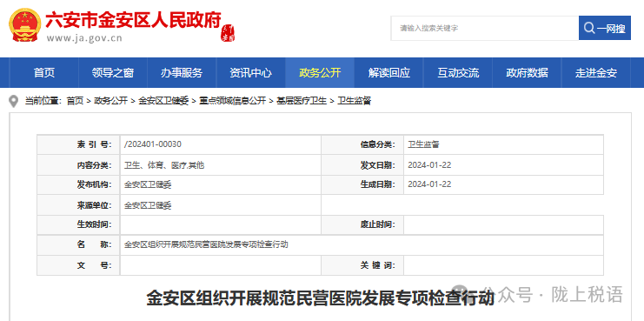Go to 金安区卫健委 in breadcrumb

tap(163, 101)
